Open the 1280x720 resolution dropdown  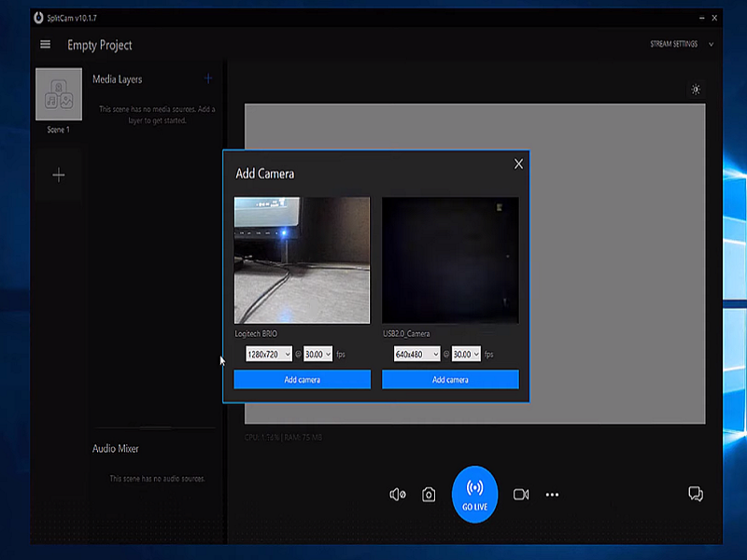click(269, 355)
